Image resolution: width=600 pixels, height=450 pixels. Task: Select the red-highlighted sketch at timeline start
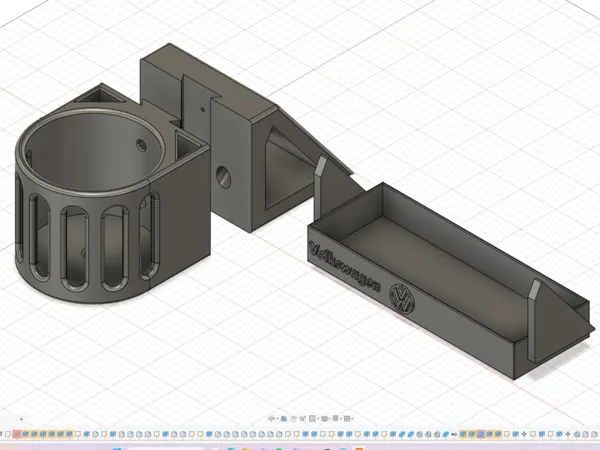16,434
